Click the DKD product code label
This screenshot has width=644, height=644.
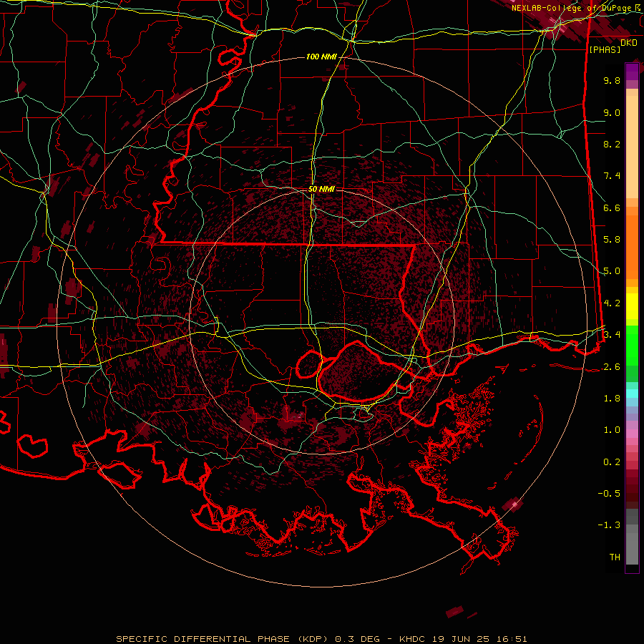click(629, 43)
